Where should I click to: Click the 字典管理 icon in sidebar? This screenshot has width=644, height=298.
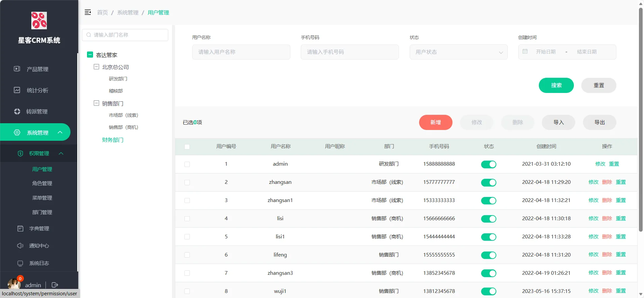click(20, 229)
